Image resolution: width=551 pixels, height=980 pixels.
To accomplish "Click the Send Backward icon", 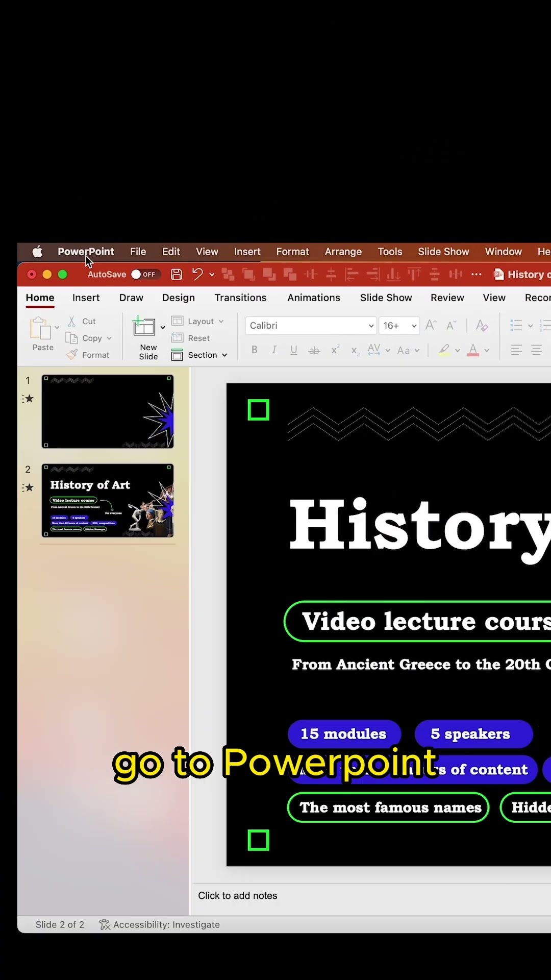I will click(269, 275).
